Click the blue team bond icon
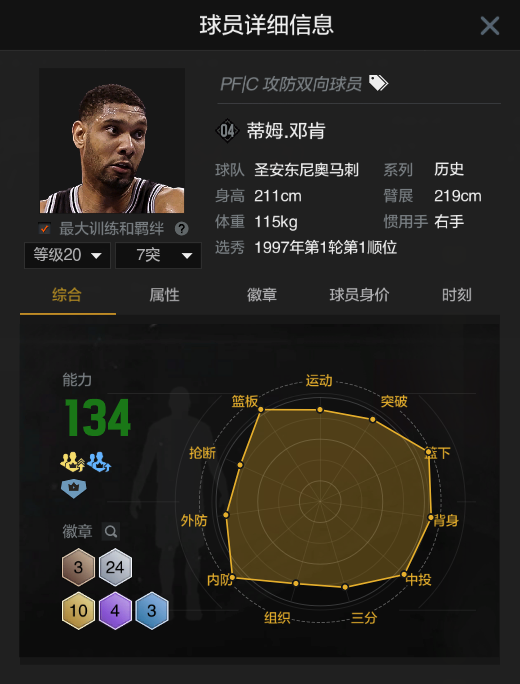 99,462
